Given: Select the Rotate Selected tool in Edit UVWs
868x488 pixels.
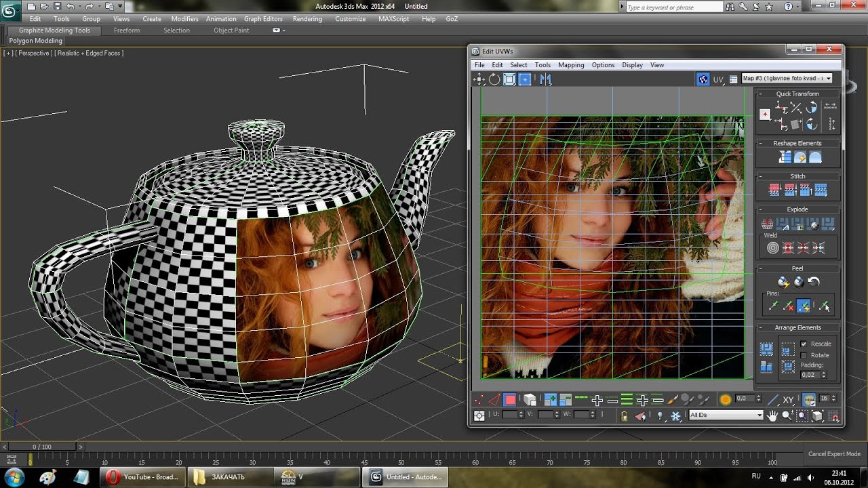Looking at the screenshot, I should (x=494, y=79).
